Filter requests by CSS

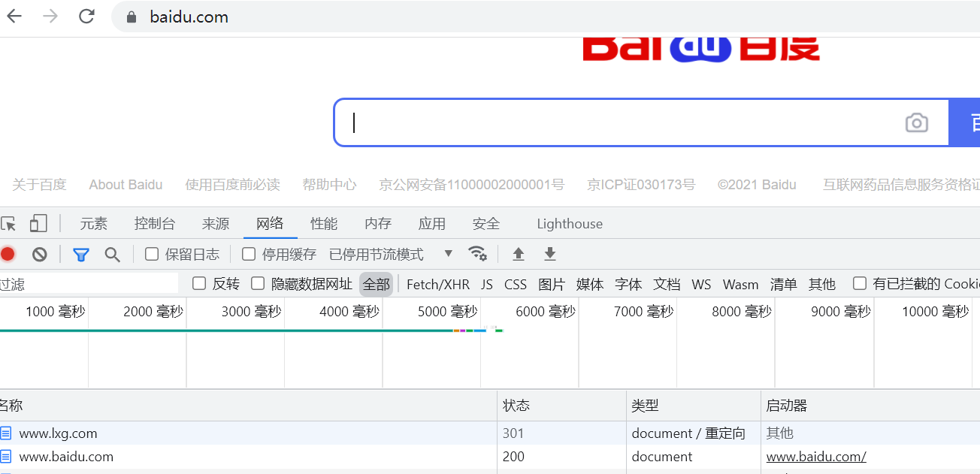(516, 284)
